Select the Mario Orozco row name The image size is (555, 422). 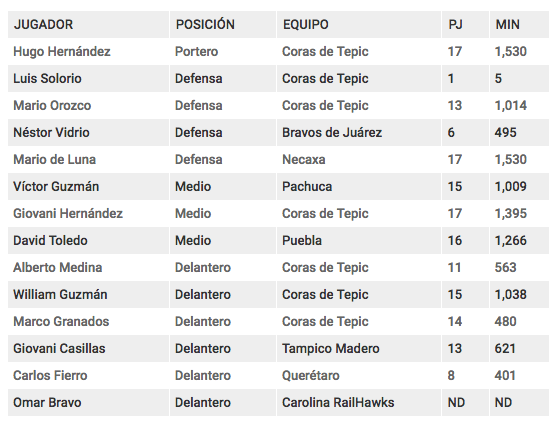[52, 106]
